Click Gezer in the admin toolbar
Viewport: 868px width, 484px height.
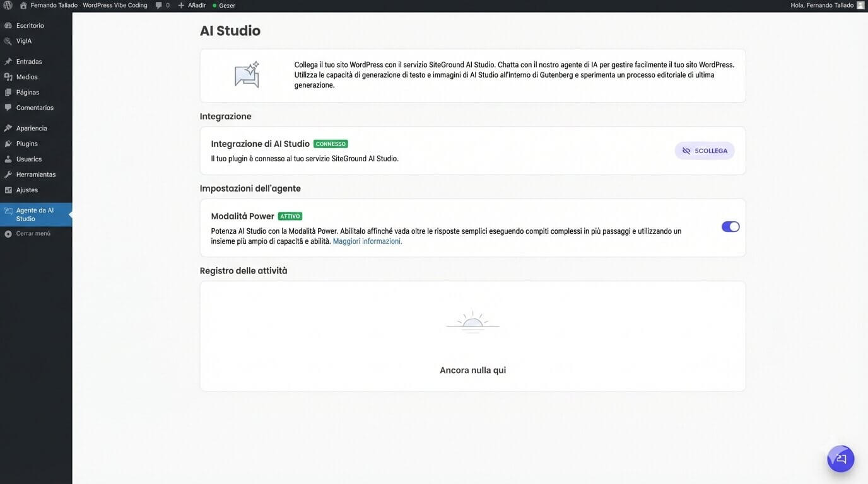coord(225,6)
